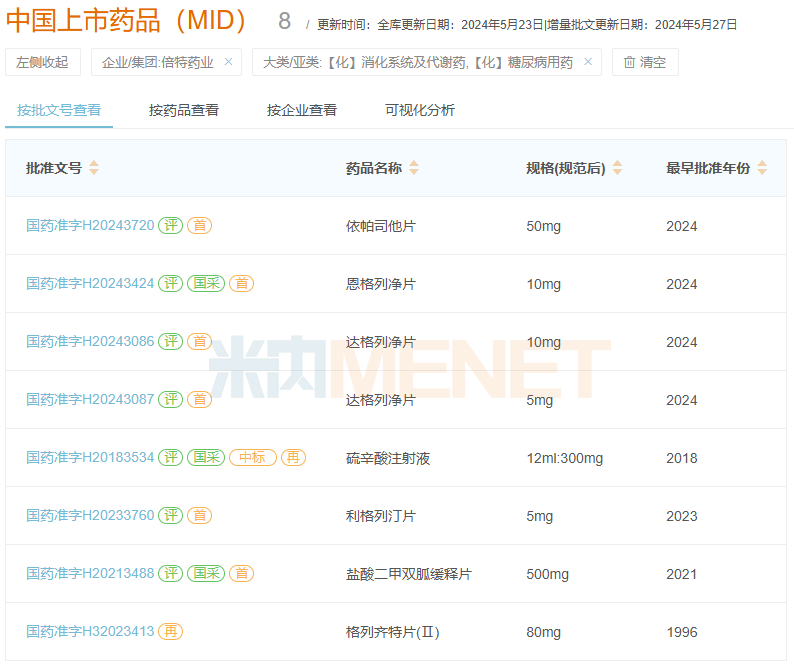Click 评 badge on H20243720 row
794x666 pixels.
point(171,225)
